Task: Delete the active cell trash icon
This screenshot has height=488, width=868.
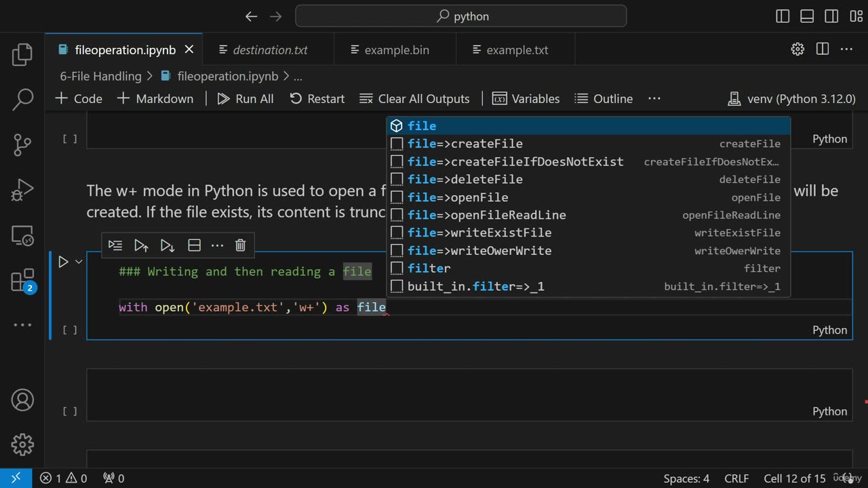Action: [x=240, y=245]
